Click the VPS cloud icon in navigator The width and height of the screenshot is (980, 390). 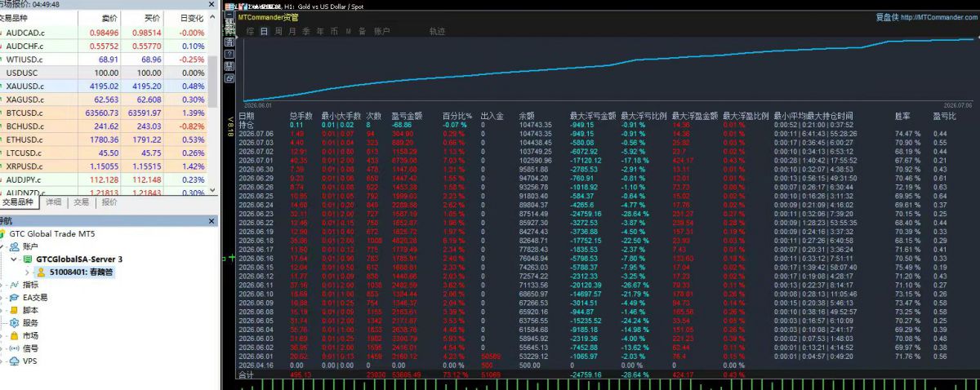(12, 361)
